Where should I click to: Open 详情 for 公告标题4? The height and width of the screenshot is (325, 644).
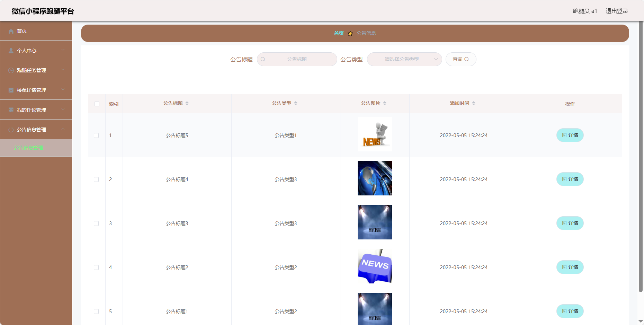click(x=570, y=179)
